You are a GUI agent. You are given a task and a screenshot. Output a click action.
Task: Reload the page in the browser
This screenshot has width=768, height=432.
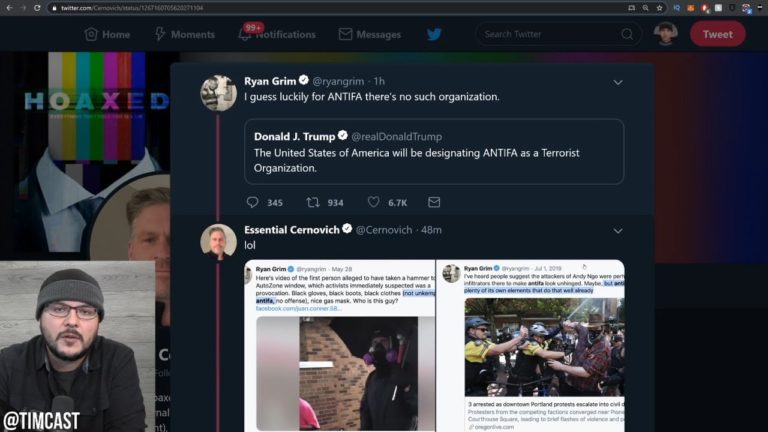pyautogui.click(x=37, y=8)
